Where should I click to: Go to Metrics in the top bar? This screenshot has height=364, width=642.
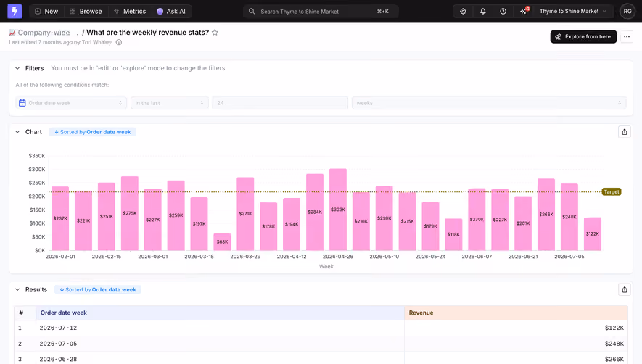pyautogui.click(x=130, y=12)
